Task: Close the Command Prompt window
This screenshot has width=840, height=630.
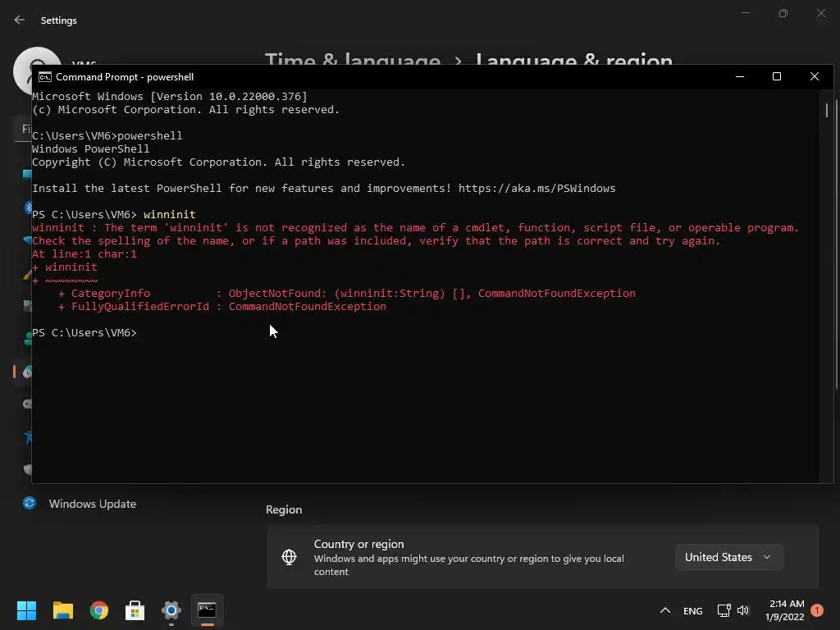Action: (815, 76)
